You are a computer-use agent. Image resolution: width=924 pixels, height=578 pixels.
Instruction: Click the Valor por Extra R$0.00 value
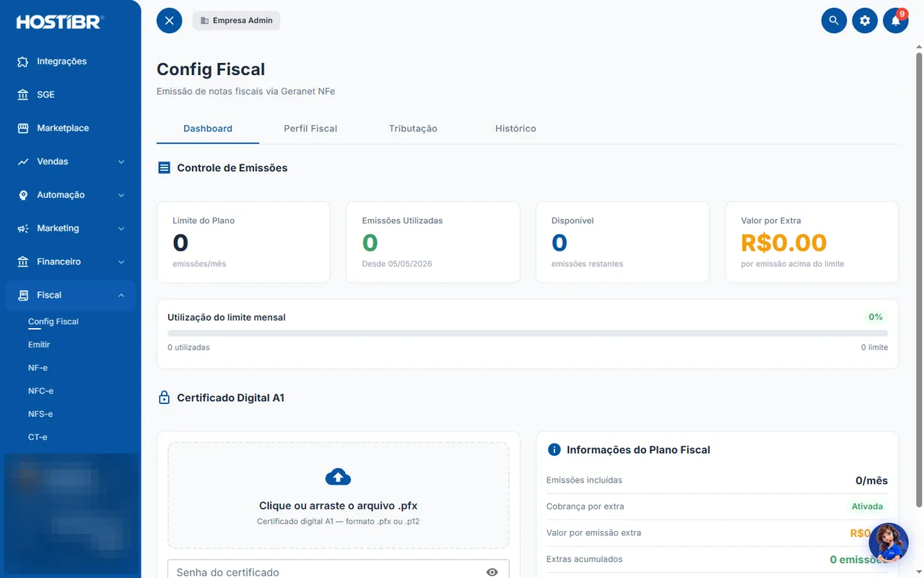click(x=784, y=243)
